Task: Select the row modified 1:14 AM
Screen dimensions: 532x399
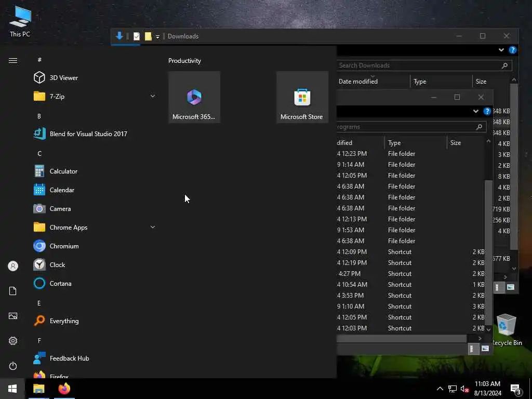Action: pyautogui.click(x=410, y=165)
